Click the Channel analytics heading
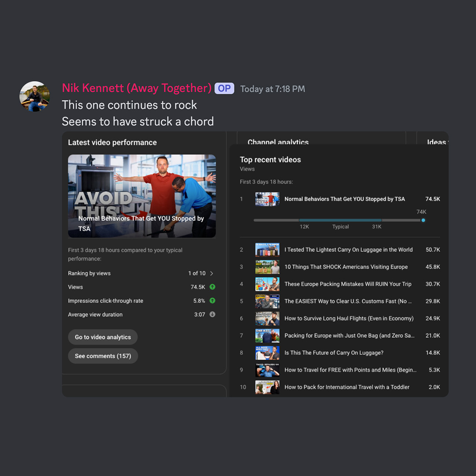476x476 pixels. coord(278,141)
